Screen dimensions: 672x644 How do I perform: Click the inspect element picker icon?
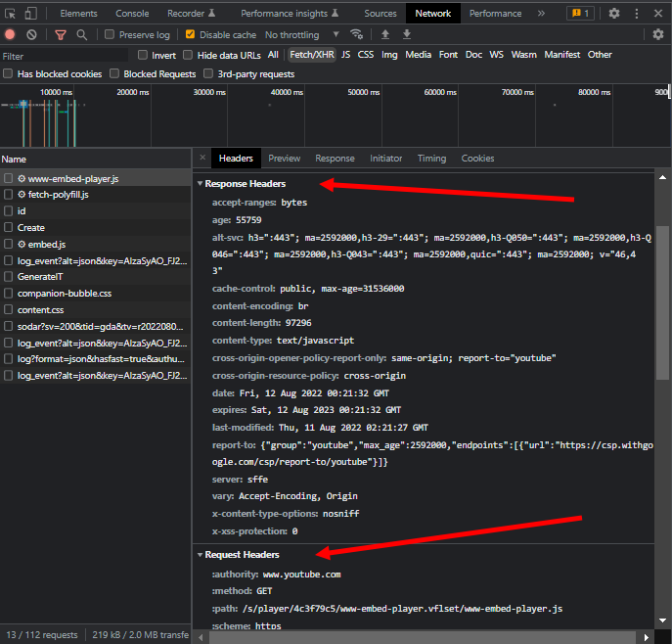(x=11, y=14)
